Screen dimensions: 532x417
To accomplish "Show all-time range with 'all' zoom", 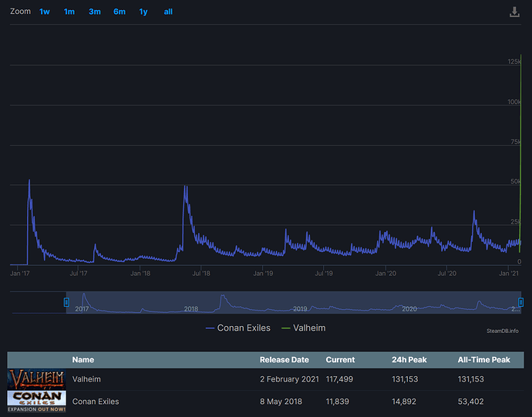I will click(x=168, y=12).
